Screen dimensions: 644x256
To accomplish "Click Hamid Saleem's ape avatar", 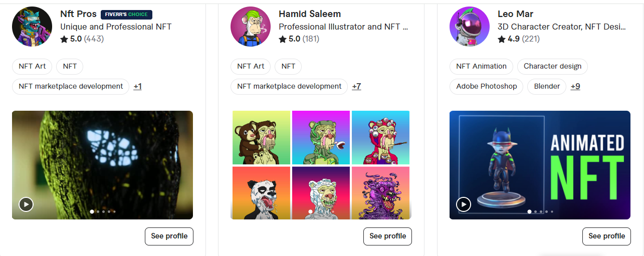I will [251, 26].
